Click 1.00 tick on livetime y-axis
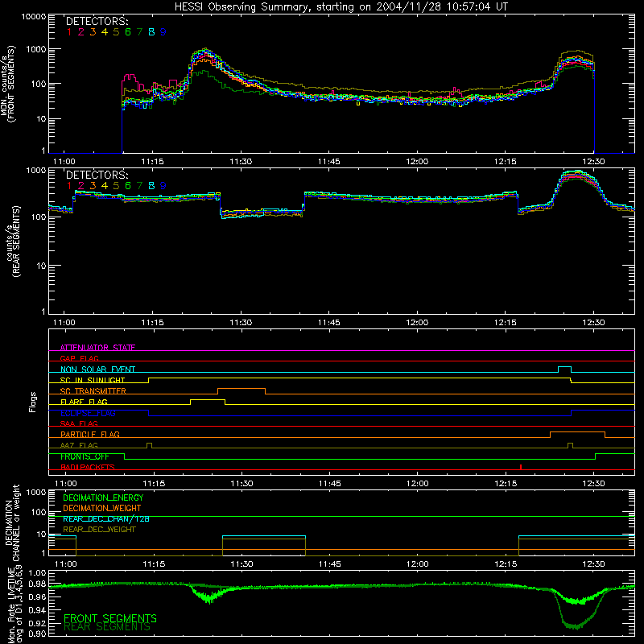The image size is (644, 644). [x=37, y=573]
